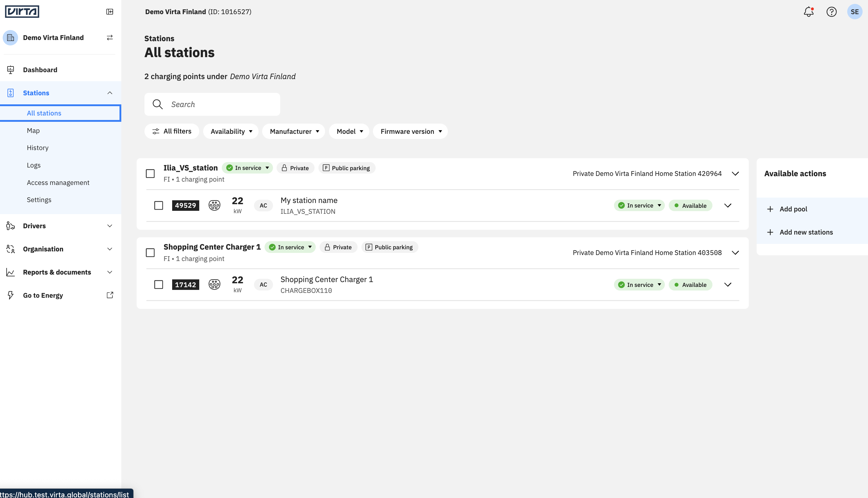Click the Private lock tag on Shopping Center Charger 1
Screen dimensions: 868x498
pos(338,247)
